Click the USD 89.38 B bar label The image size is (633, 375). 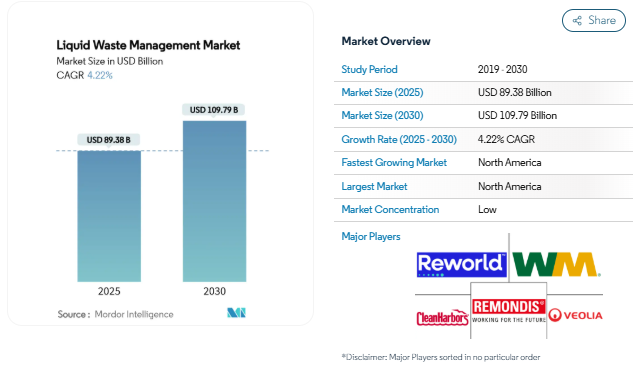point(109,140)
